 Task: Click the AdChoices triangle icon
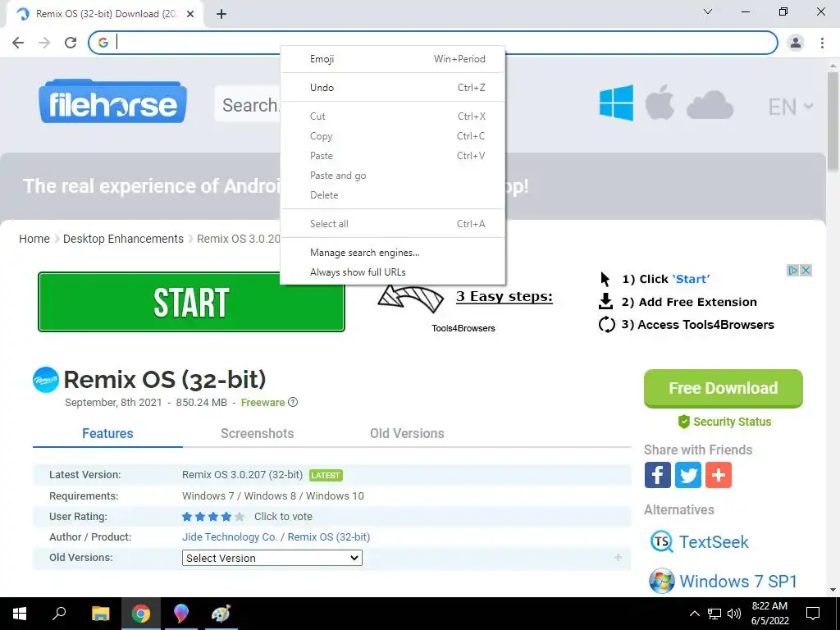click(x=793, y=271)
